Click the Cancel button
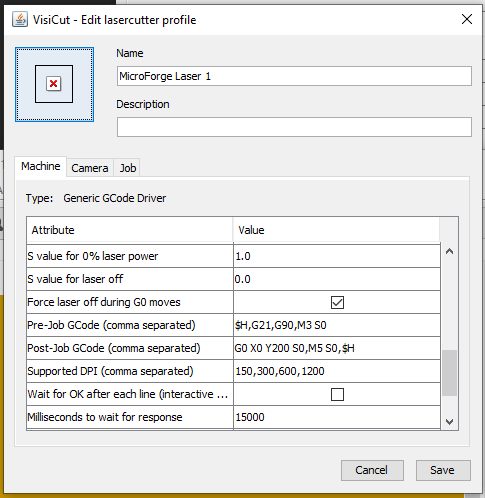485x498 pixels. tap(372, 470)
